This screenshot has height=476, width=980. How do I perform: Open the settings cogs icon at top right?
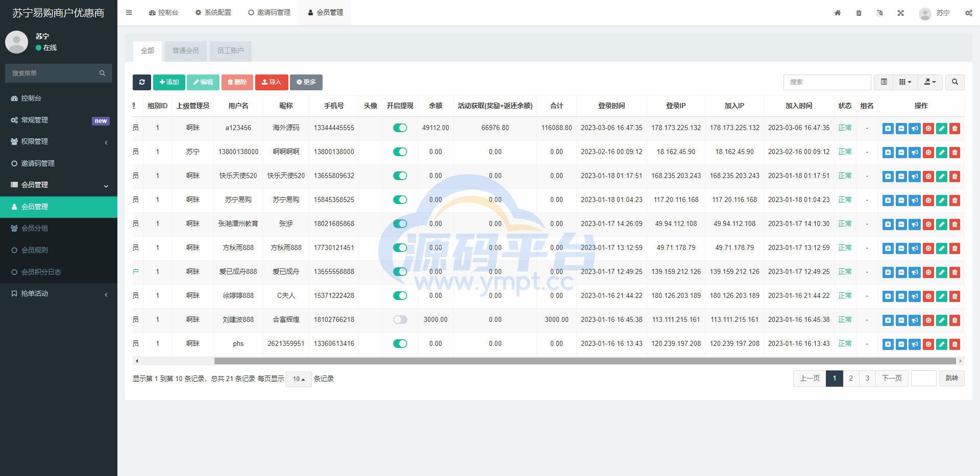968,13
